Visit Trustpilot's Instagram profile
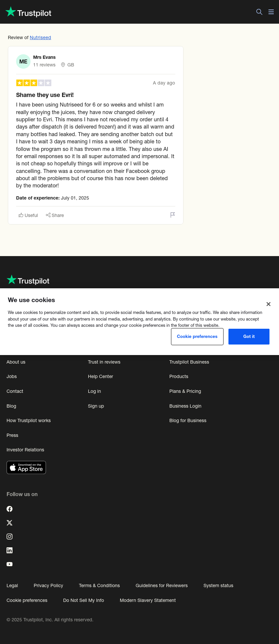Screen dimensions: 279x644 pyautogui.click(x=10, y=537)
